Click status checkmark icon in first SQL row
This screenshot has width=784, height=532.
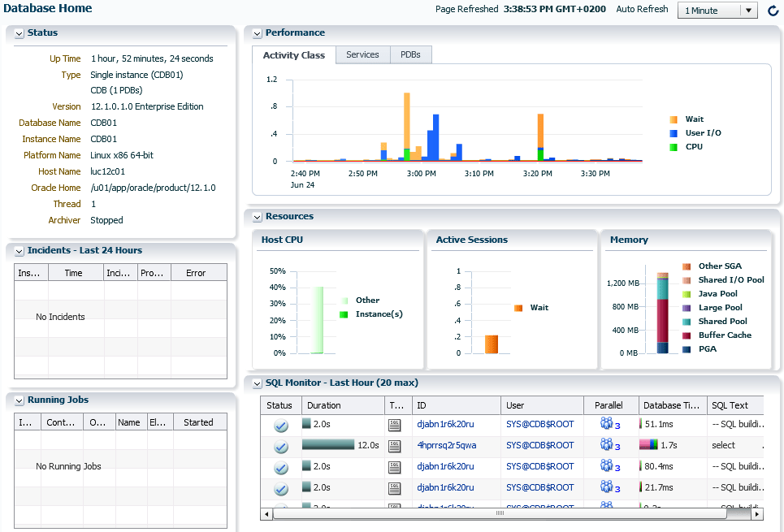tap(281, 425)
